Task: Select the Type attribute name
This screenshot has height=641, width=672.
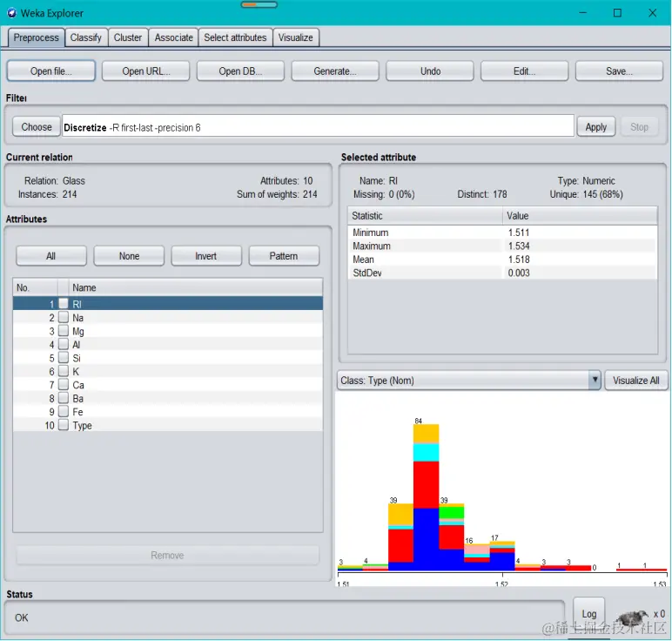Action: click(83, 426)
